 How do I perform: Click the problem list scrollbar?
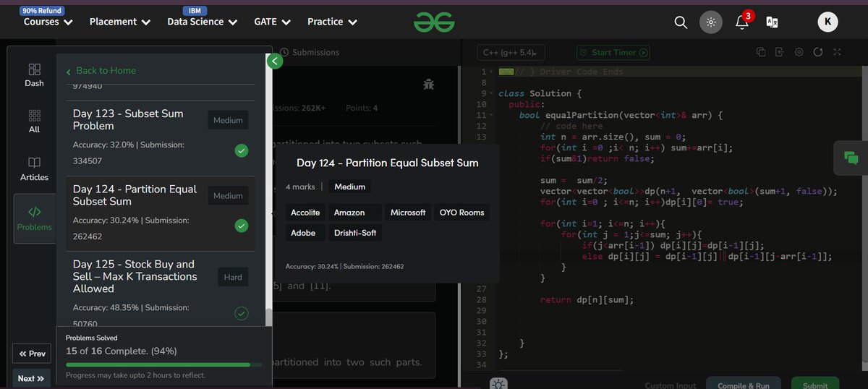click(269, 318)
